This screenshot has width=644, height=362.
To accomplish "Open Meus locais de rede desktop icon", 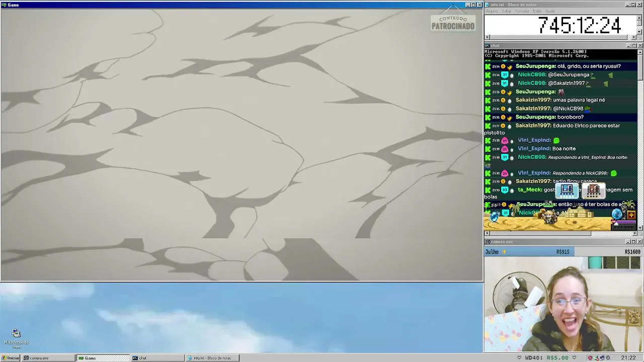I will [x=16, y=339].
